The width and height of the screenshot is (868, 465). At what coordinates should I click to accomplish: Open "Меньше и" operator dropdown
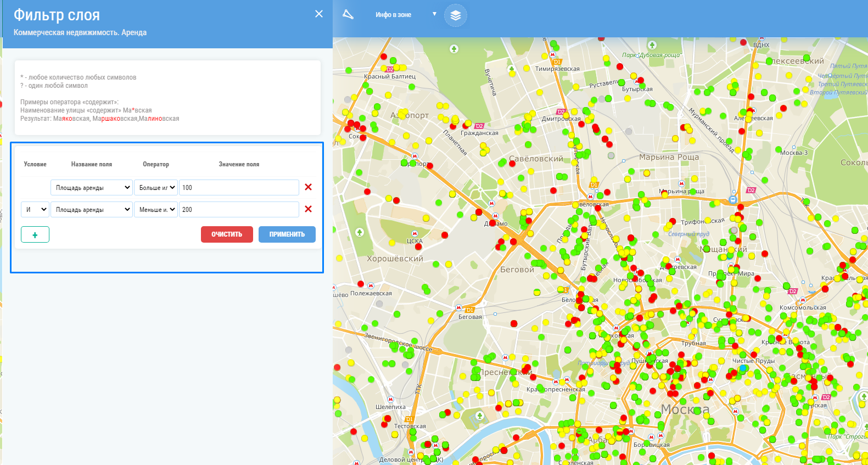(156, 210)
